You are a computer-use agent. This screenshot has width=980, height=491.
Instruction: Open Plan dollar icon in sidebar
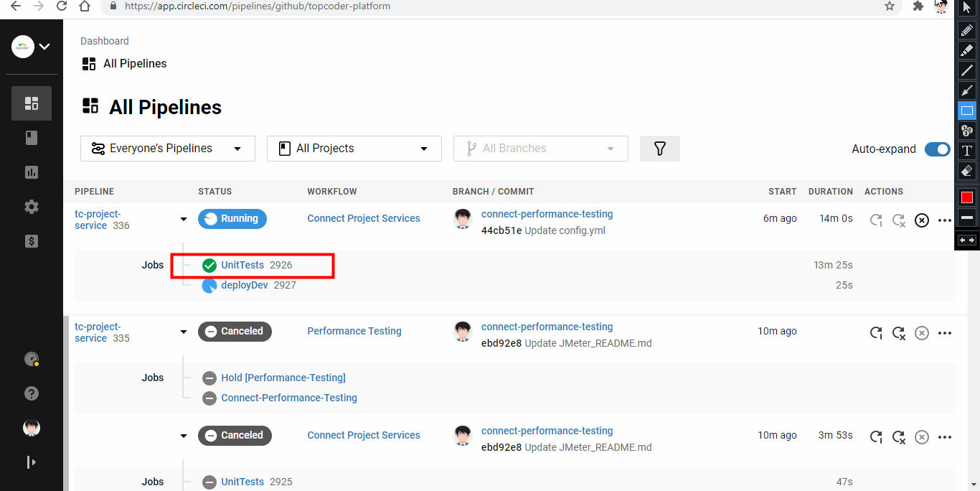coord(32,241)
